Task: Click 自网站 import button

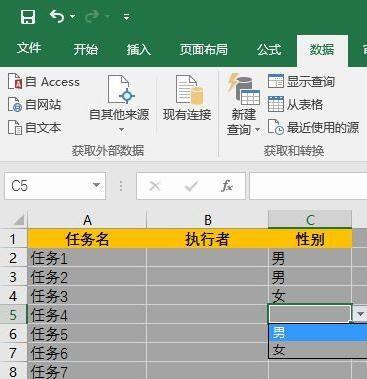Action: 35,105
